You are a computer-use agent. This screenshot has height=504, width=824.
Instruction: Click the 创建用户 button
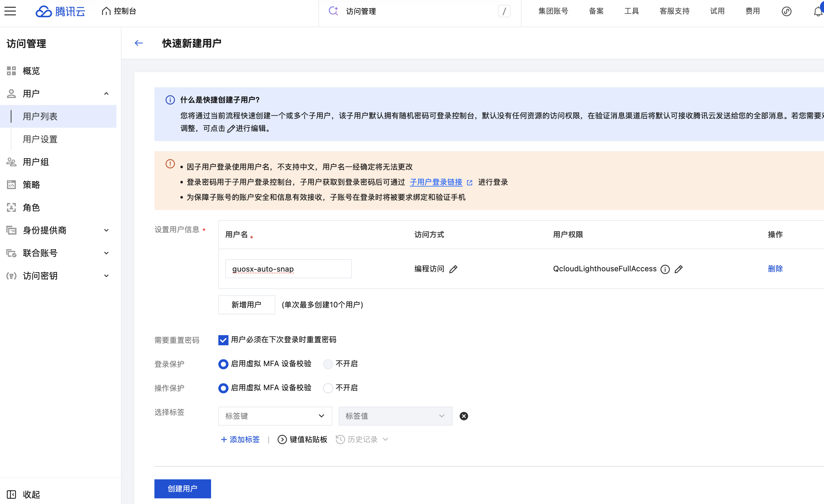pos(183,489)
